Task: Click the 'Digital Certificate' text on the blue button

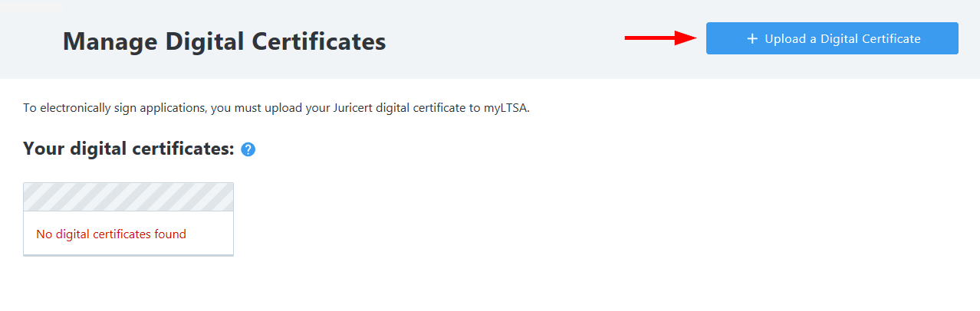Action: (870, 38)
